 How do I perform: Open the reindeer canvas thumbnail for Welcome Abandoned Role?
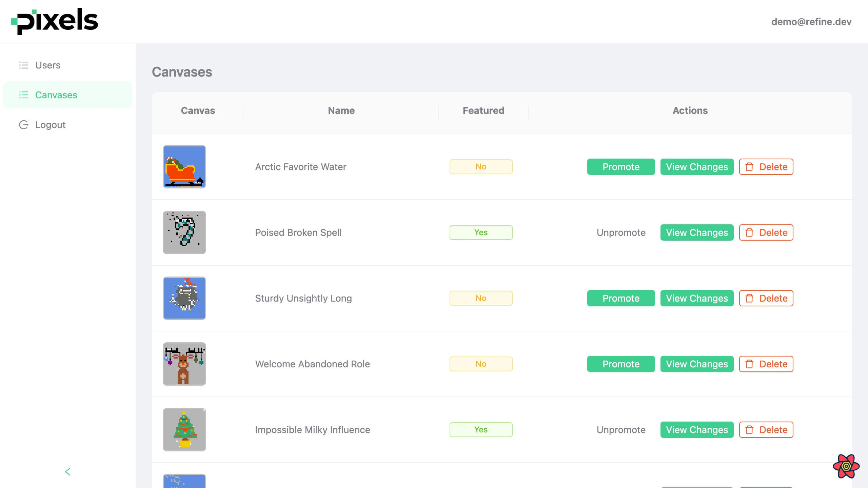[184, 364]
